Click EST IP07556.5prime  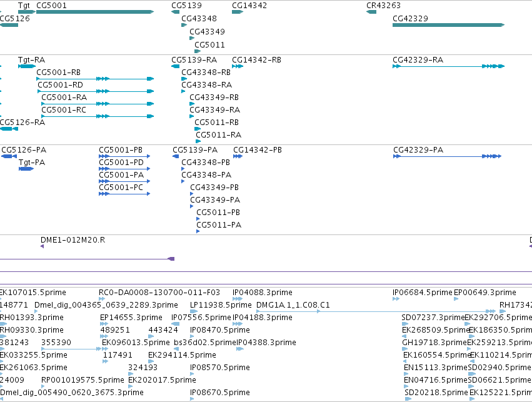[x=201, y=318]
